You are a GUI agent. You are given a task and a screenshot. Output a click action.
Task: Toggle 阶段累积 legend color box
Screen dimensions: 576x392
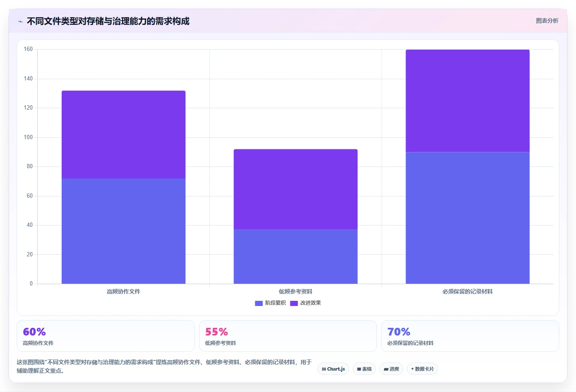(259, 303)
